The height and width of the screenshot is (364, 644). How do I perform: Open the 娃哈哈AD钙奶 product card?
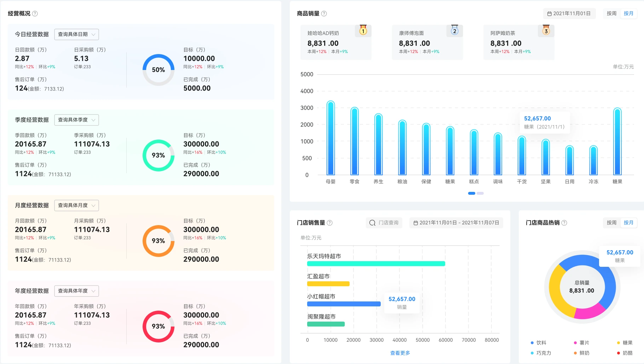click(336, 42)
